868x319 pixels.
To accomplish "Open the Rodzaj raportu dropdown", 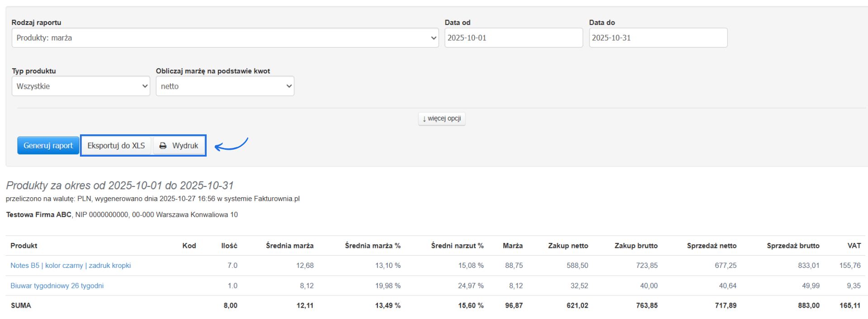I will 225,38.
